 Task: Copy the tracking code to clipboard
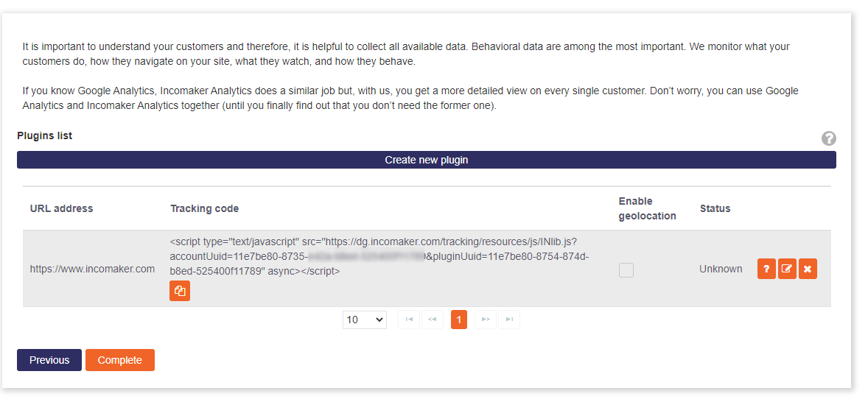pos(179,291)
